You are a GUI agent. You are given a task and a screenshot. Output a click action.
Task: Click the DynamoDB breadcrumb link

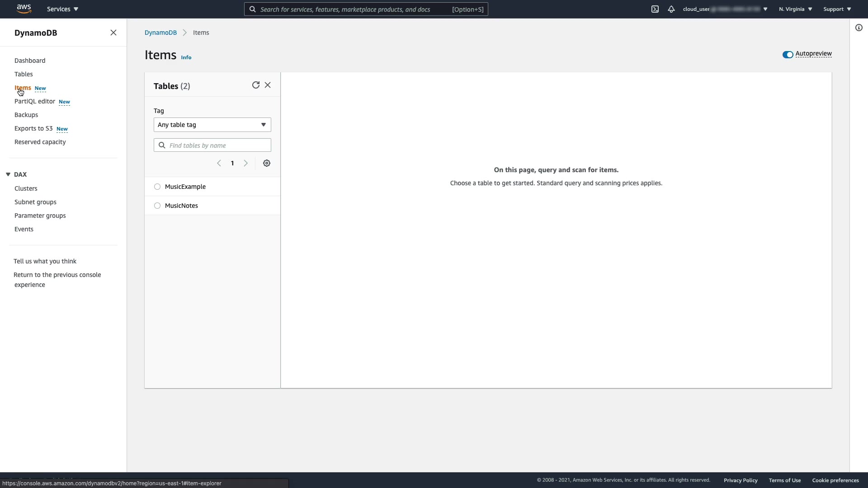point(160,33)
